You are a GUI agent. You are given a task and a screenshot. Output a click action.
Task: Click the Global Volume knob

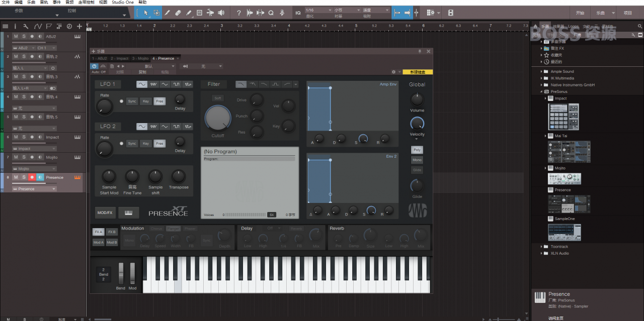pos(417,99)
